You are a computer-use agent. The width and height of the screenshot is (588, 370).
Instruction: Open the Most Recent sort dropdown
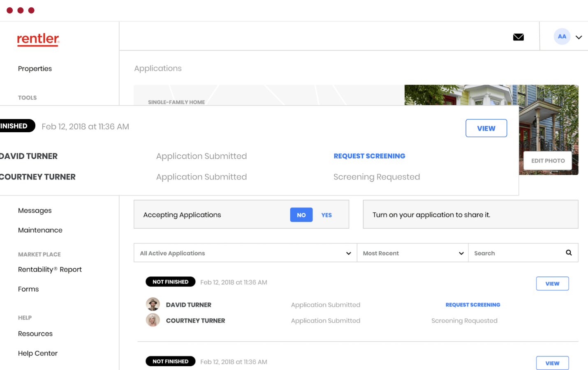412,253
